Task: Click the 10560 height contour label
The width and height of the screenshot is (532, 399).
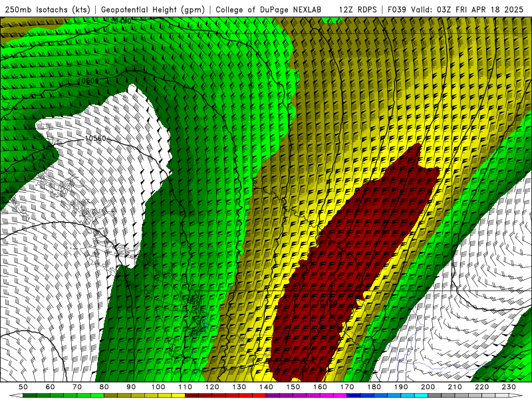Action: [96, 138]
